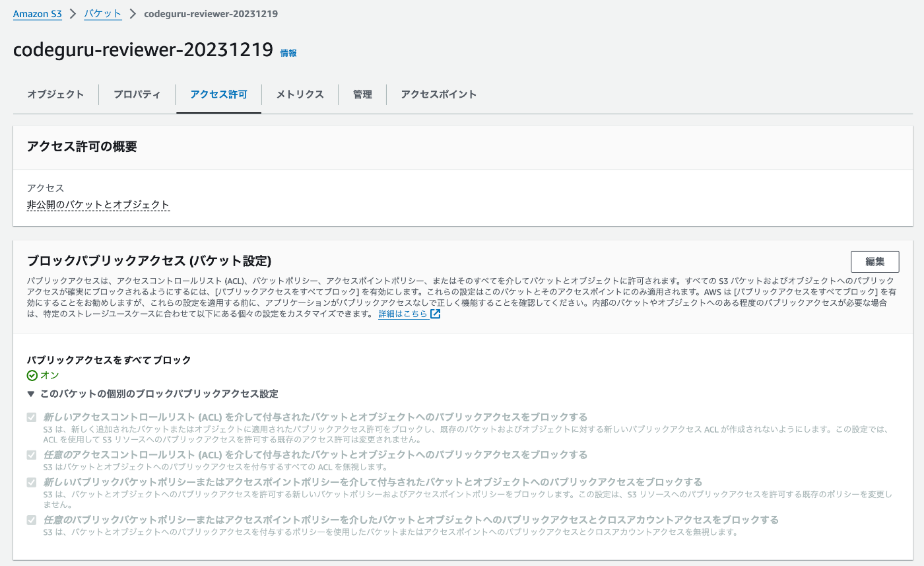Click the codeguru-reviewer-20231219 page title

click(x=143, y=50)
